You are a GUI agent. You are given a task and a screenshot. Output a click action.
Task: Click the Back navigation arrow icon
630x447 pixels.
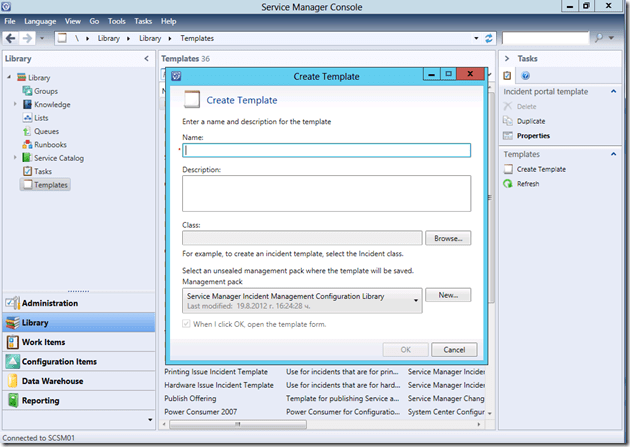[11, 38]
